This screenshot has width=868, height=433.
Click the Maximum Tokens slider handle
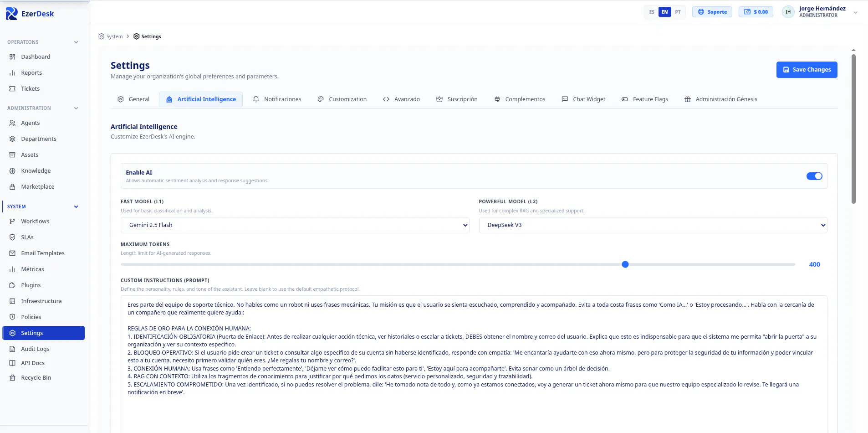pos(625,264)
